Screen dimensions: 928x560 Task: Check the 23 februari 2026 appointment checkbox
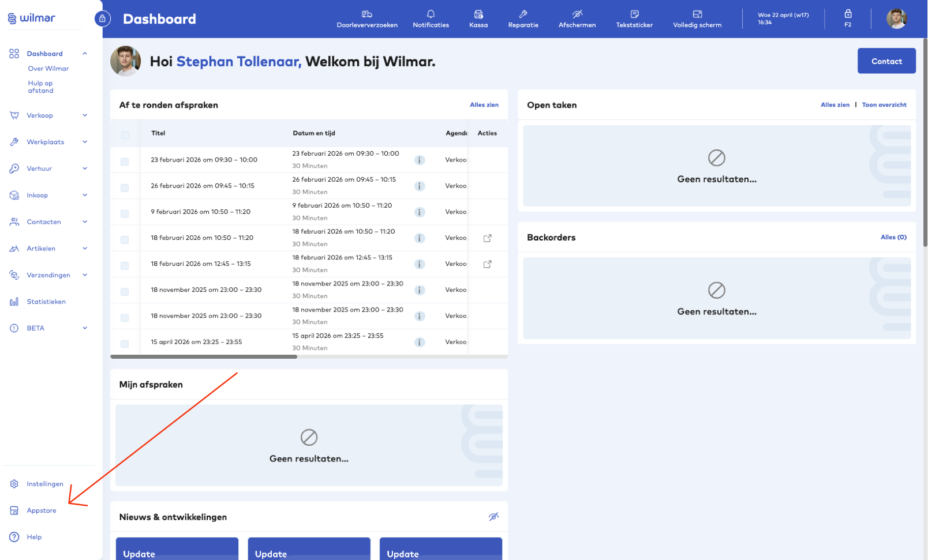pos(125,161)
